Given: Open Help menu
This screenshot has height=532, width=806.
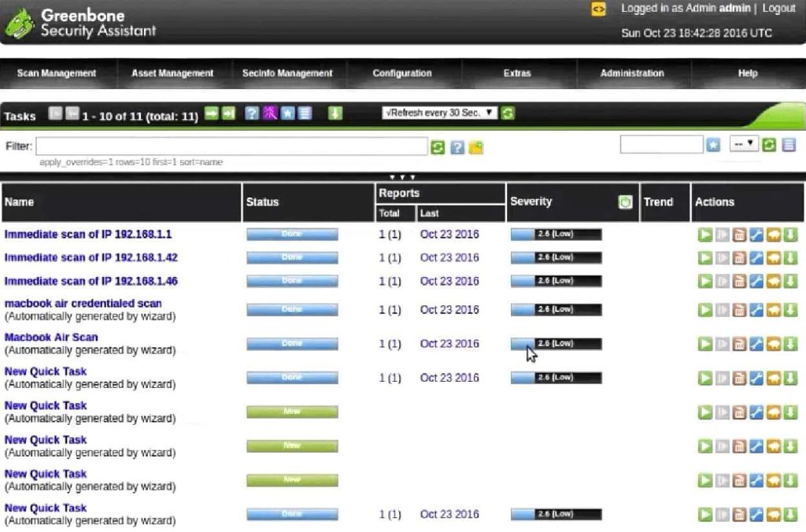Looking at the screenshot, I should point(748,73).
